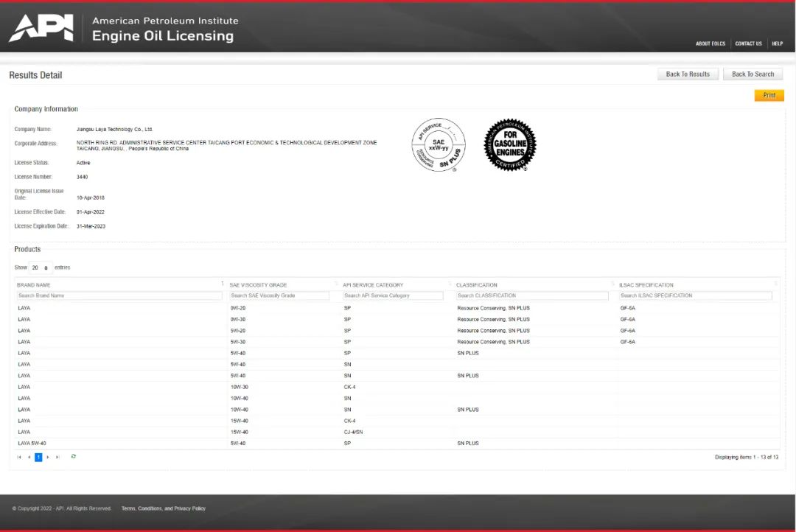Viewport: 796px width, 532px height.
Task: Focus the Search CLASSIFICATION filter field
Action: [532, 295]
